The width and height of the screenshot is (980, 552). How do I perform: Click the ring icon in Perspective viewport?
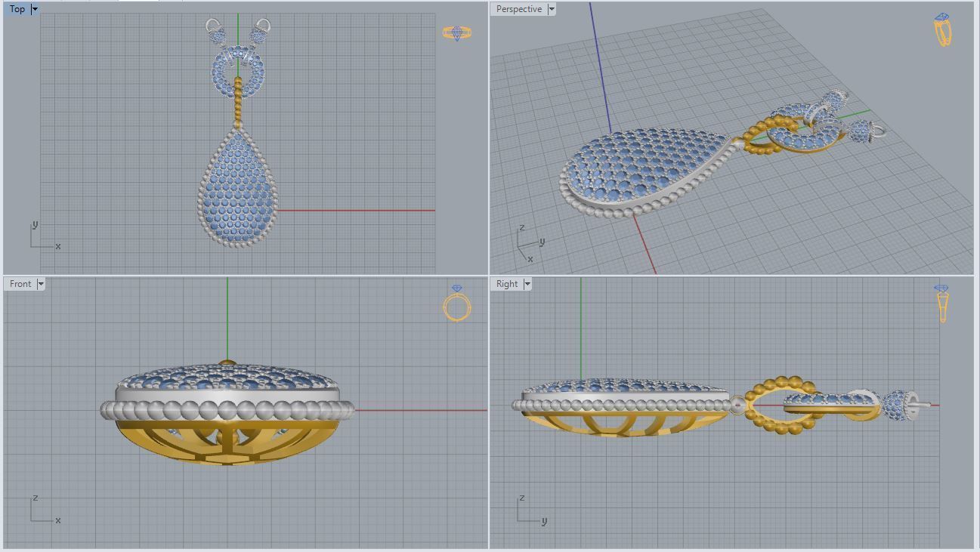[x=943, y=30]
